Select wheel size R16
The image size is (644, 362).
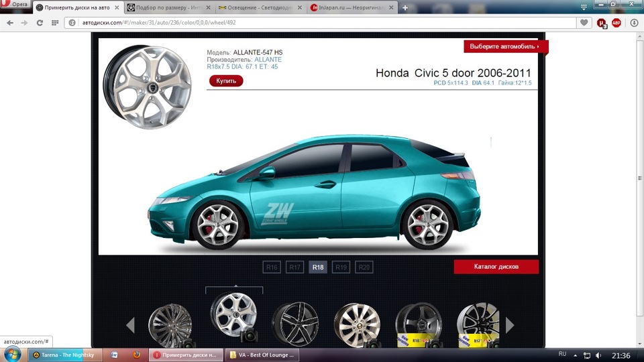click(272, 267)
